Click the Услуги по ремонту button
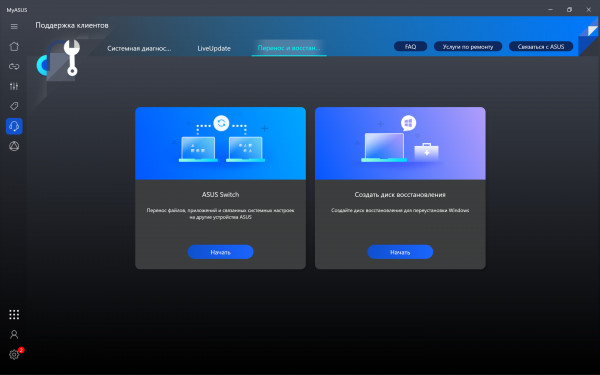 (468, 46)
